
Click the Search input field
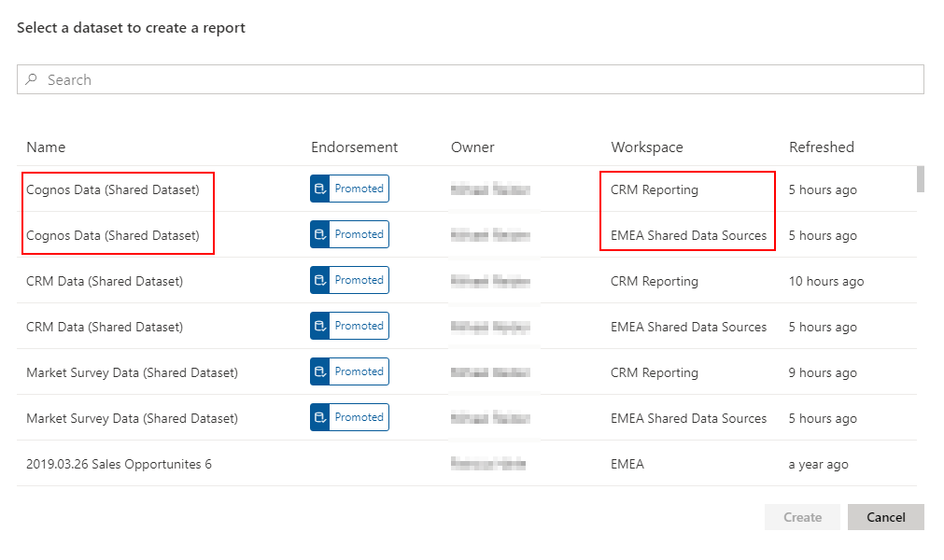[471, 79]
